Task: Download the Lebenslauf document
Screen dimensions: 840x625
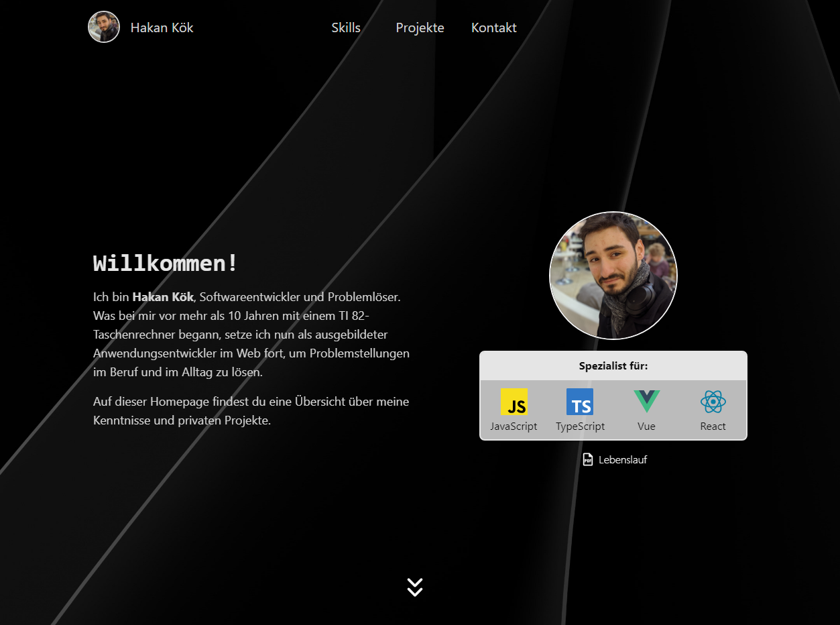Action: 622,459
